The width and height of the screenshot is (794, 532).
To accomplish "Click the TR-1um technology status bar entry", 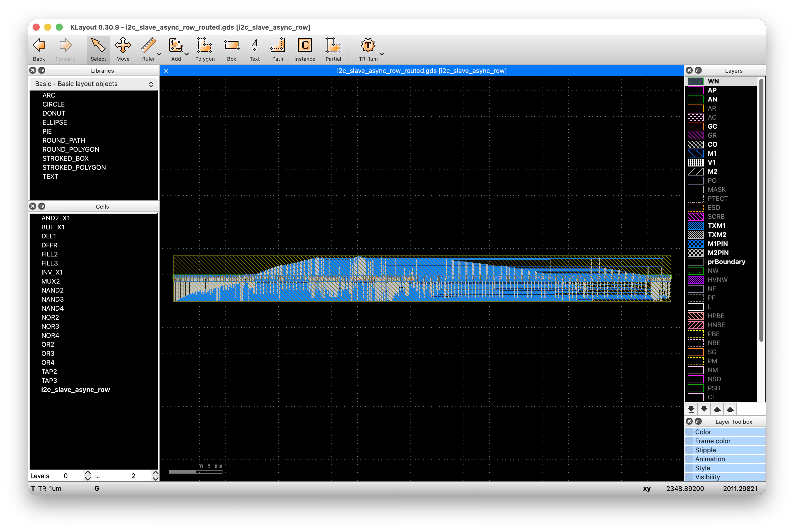I will click(46, 489).
